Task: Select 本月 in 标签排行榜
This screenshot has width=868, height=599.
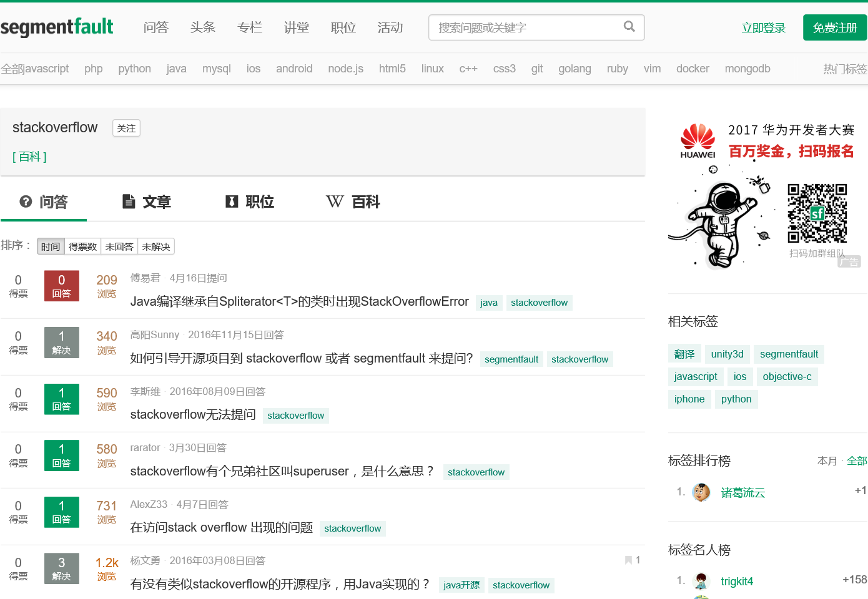Action: click(x=827, y=460)
